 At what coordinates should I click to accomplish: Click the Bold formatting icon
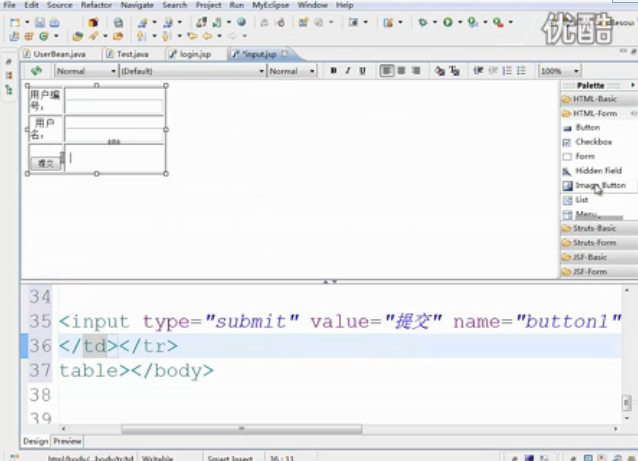click(333, 71)
